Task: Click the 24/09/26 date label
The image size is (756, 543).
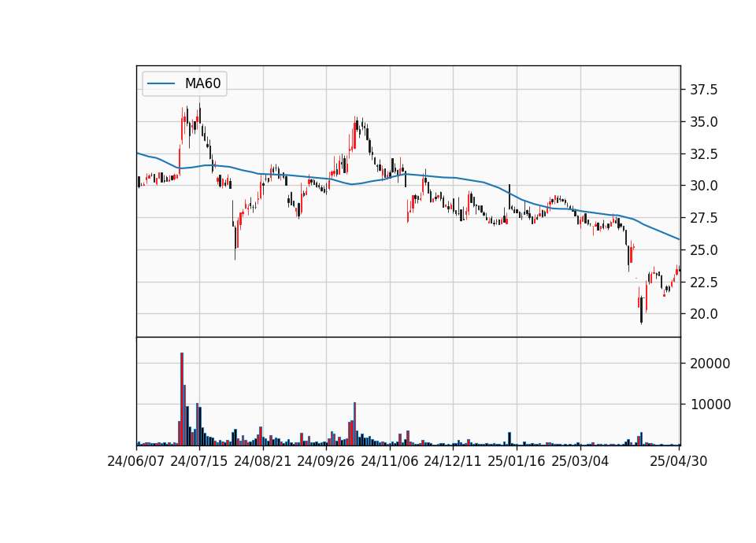Action: click(x=326, y=461)
